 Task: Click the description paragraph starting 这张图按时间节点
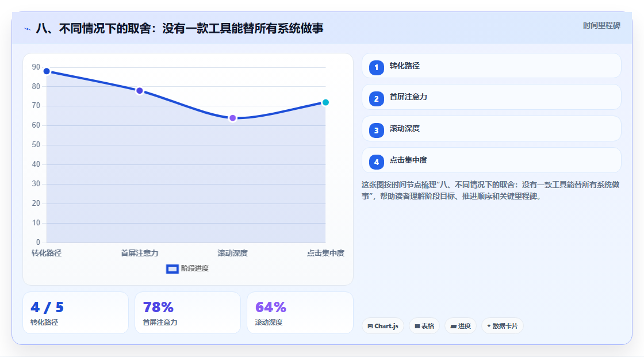click(490, 191)
